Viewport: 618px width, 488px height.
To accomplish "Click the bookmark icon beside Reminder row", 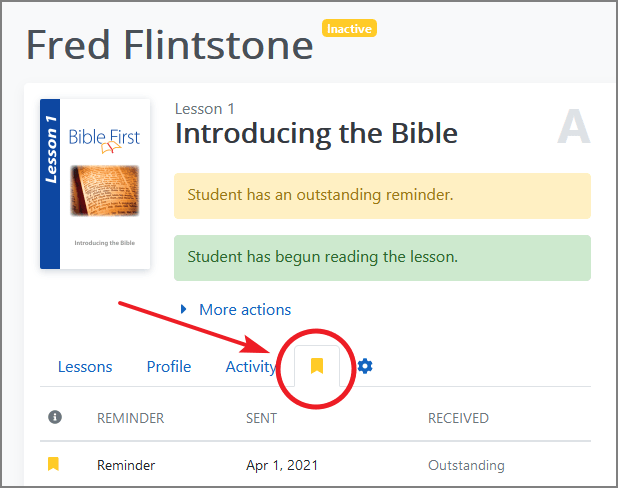I will [54, 464].
